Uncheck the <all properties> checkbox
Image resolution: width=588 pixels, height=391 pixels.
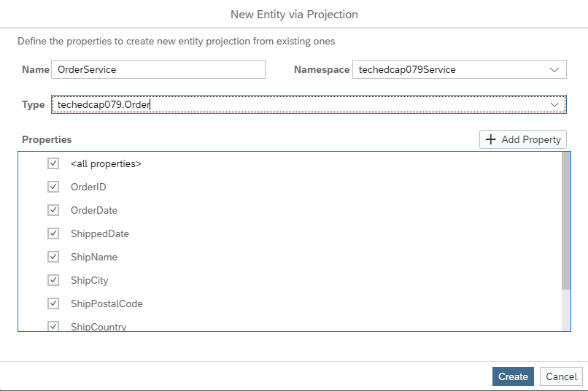click(53, 163)
